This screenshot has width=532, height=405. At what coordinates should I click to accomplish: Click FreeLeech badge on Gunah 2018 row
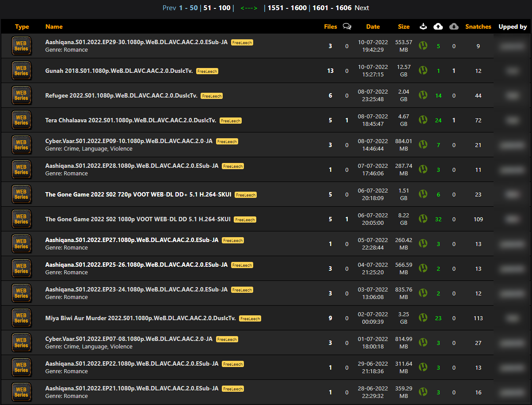tap(207, 71)
